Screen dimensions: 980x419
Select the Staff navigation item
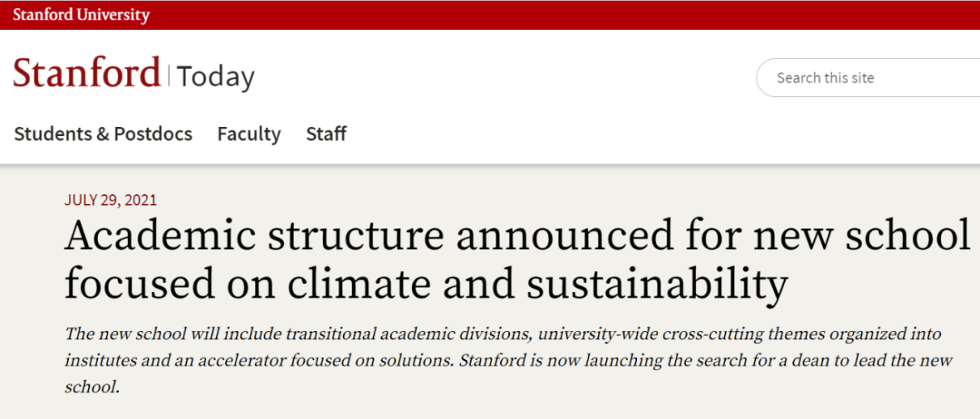point(327,134)
